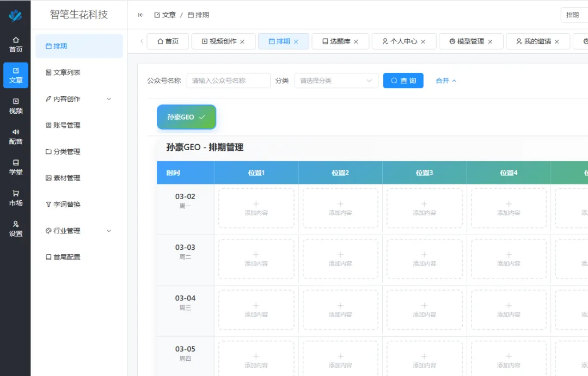Screen dimensions: 588x376
Task: Open the 请选择分类 category dropdown
Action: 336,80
